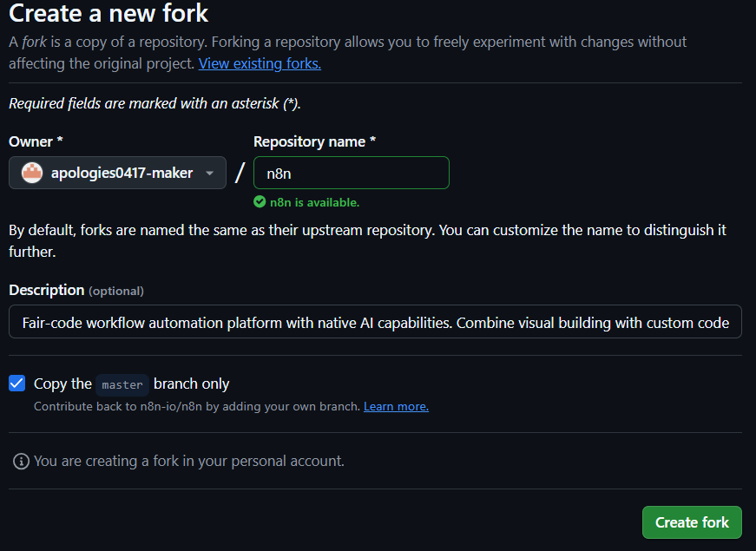Click the Owner field label
The image size is (756, 551).
[36, 141]
